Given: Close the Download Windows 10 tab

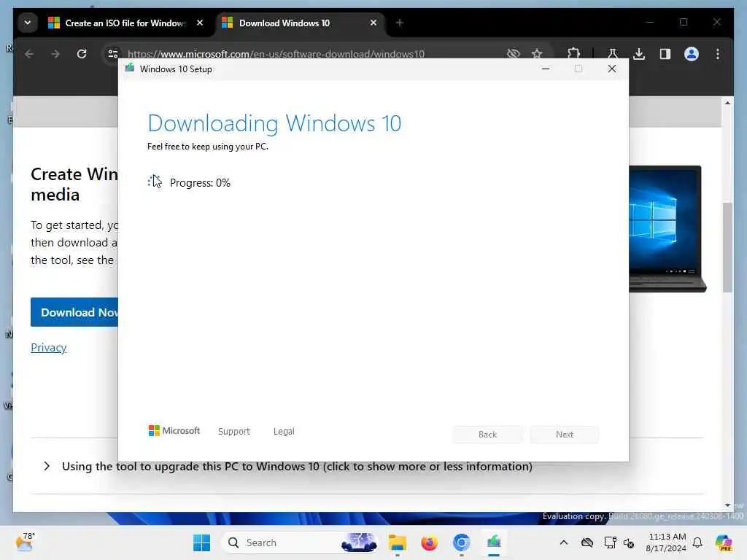Looking at the screenshot, I should [373, 23].
